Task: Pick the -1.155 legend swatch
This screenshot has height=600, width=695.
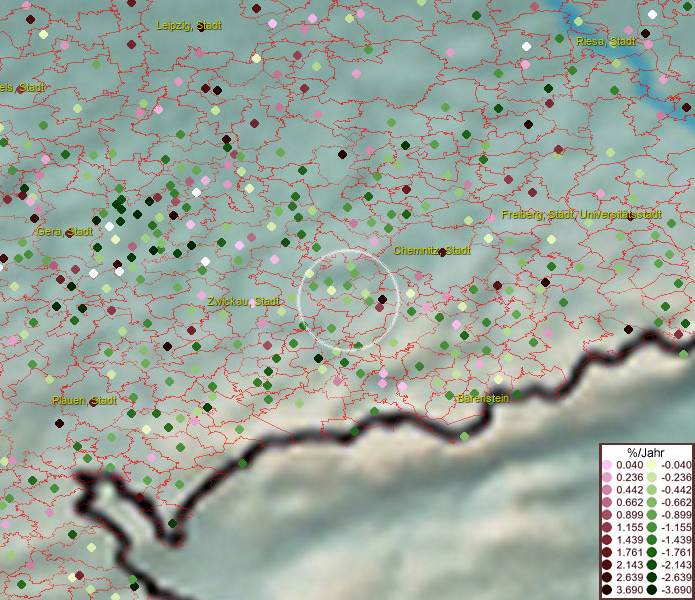Action: click(652, 527)
